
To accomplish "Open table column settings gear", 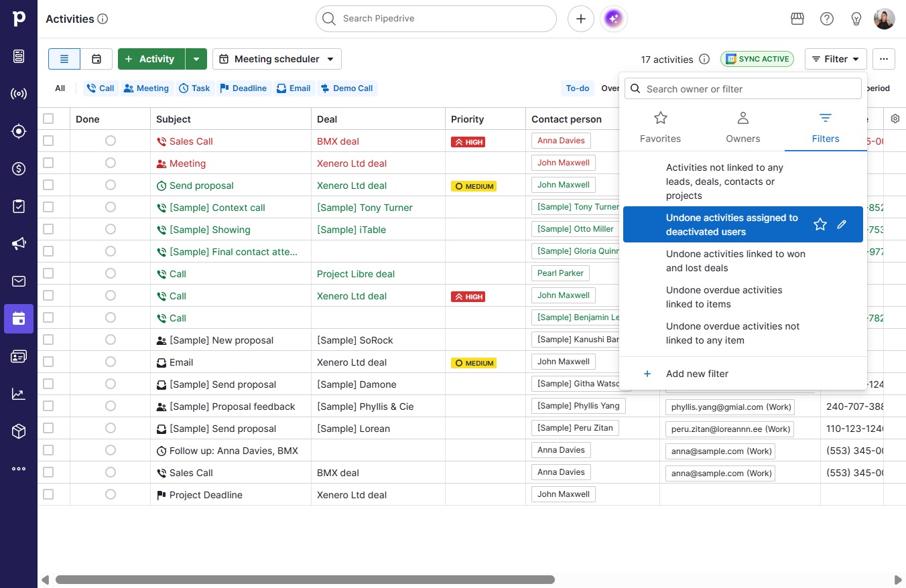I will (x=895, y=119).
